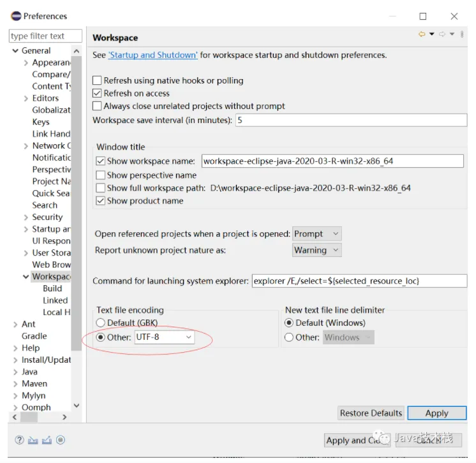The width and height of the screenshot is (476, 463).
Task: Click tree horizontal scroll left arrow
Action: tap(15, 417)
